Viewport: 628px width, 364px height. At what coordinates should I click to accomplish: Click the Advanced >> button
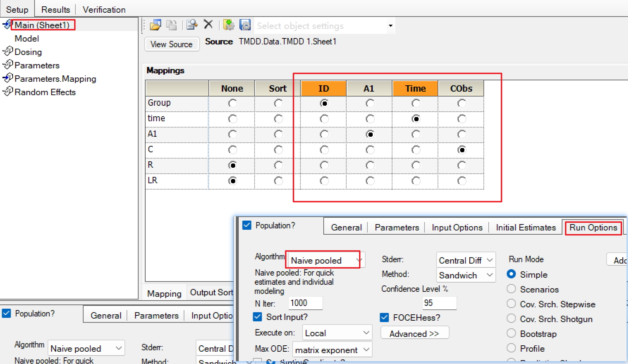(x=415, y=333)
